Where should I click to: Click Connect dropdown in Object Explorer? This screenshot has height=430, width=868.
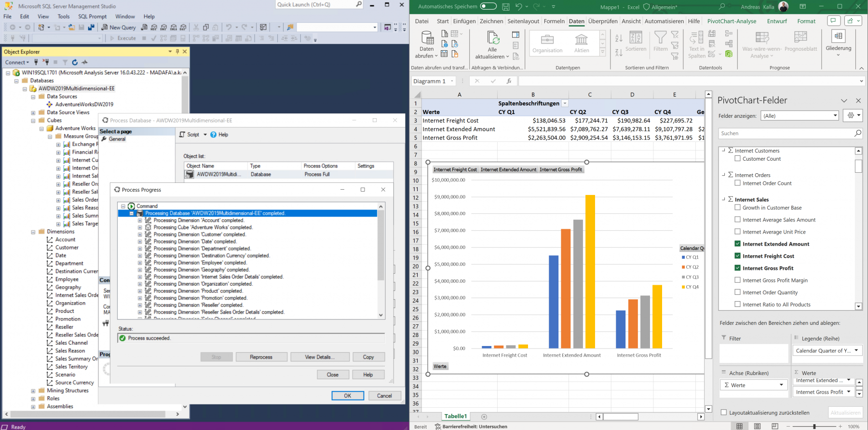click(17, 62)
